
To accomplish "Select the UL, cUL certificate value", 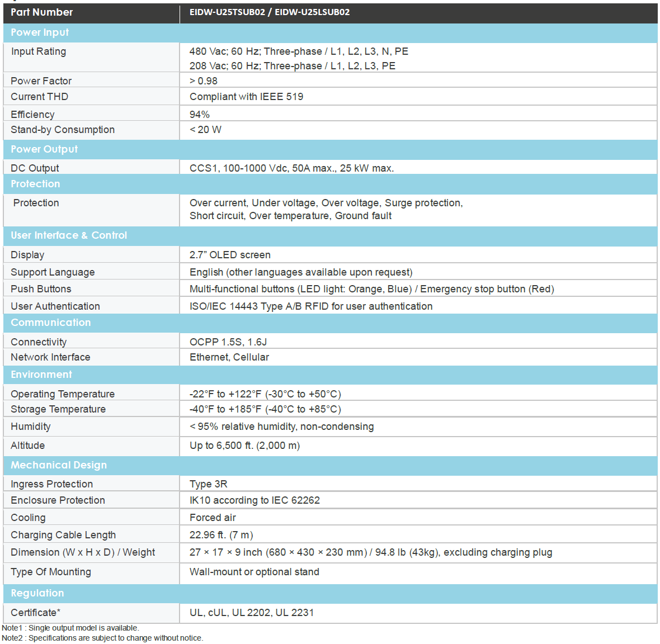I will click(x=252, y=613).
